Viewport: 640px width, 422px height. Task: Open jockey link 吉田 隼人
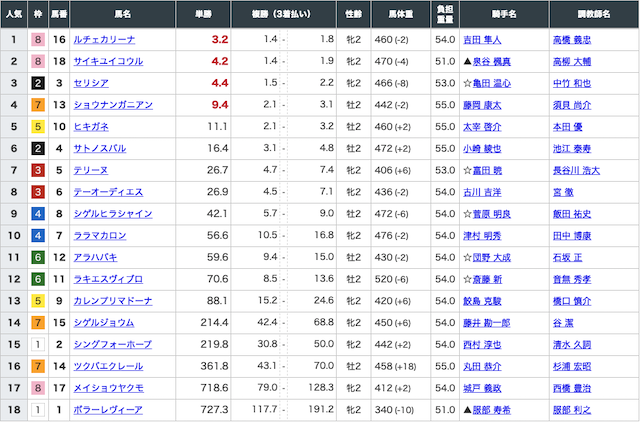482,40
